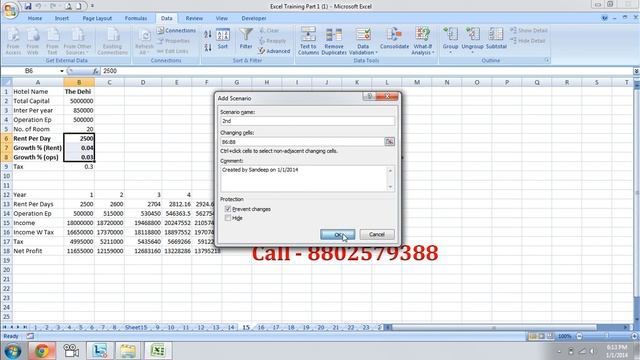Select cell containing Net Profit

pyautogui.click(x=38, y=251)
